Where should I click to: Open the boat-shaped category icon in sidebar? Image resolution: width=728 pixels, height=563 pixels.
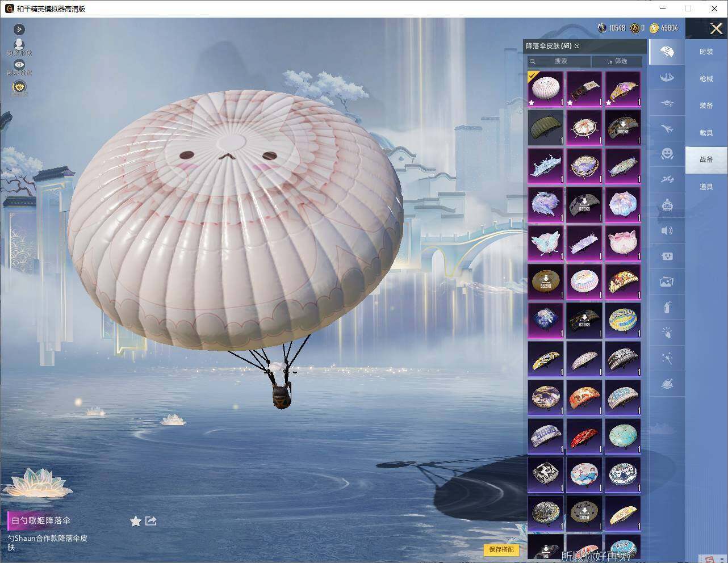667,77
